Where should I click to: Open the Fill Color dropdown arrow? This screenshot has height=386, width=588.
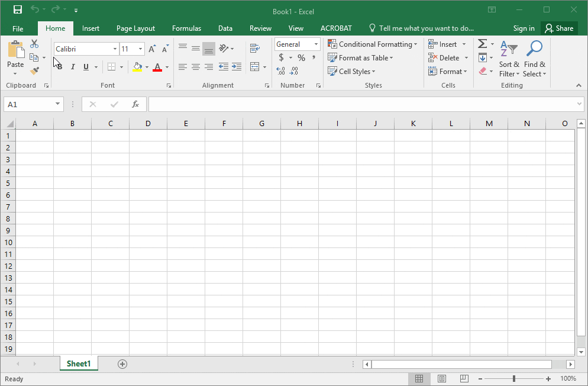tap(146, 67)
